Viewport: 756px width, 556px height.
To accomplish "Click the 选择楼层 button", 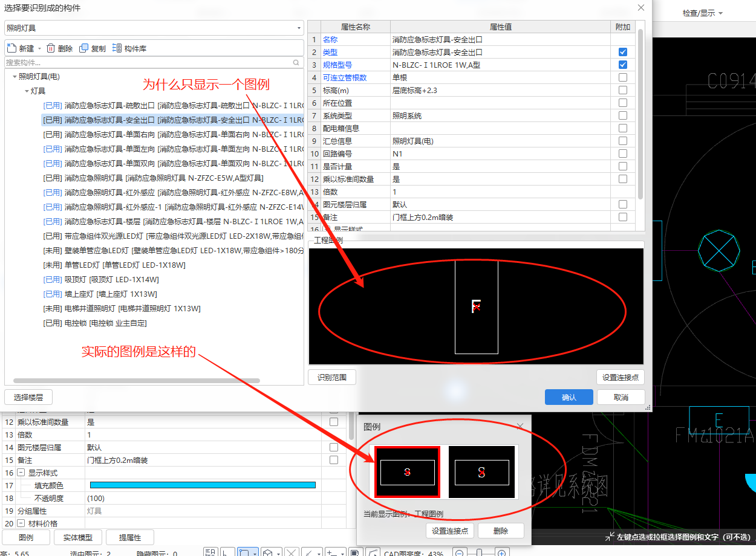I will click(x=28, y=397).
